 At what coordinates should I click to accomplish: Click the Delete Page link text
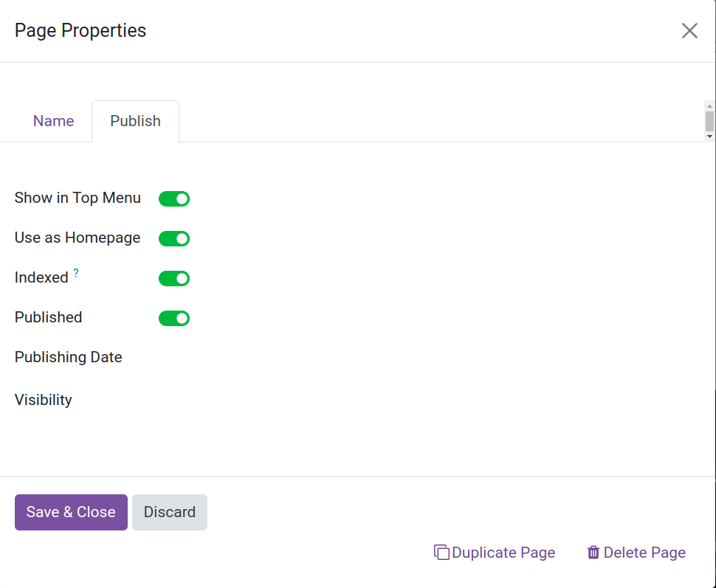coord(644,553)
